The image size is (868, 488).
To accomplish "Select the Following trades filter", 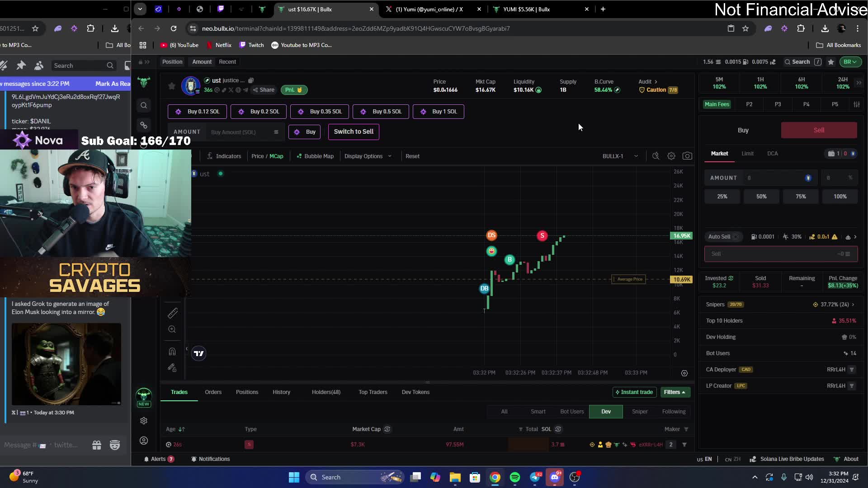I will pos(674,412).
